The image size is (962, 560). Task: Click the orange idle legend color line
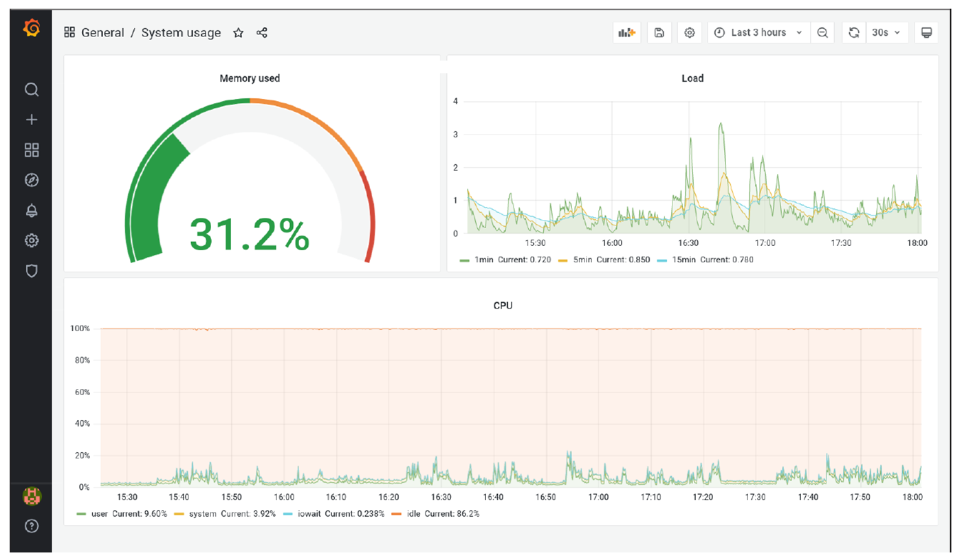click(x=397, y=514)
